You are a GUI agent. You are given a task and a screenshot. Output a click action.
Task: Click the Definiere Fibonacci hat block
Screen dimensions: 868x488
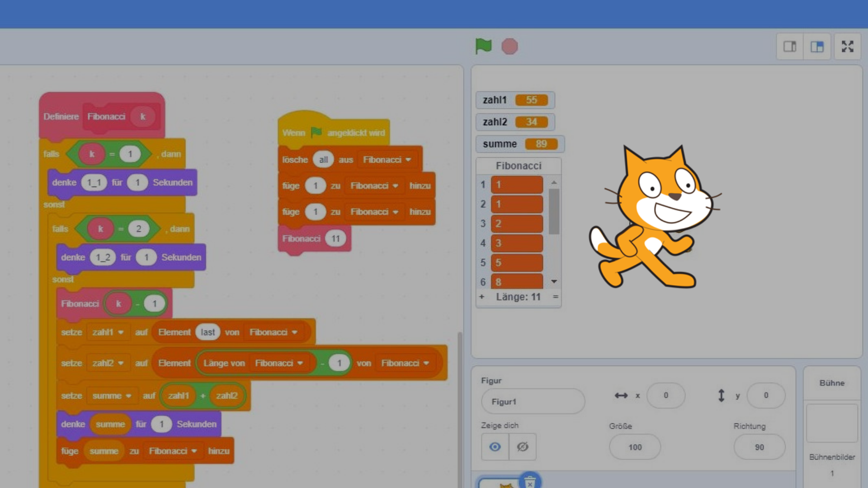coord(102,116)
